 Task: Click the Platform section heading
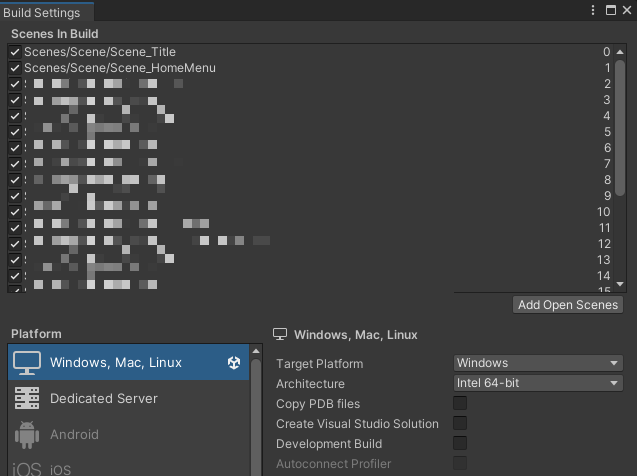click(37, 334)
